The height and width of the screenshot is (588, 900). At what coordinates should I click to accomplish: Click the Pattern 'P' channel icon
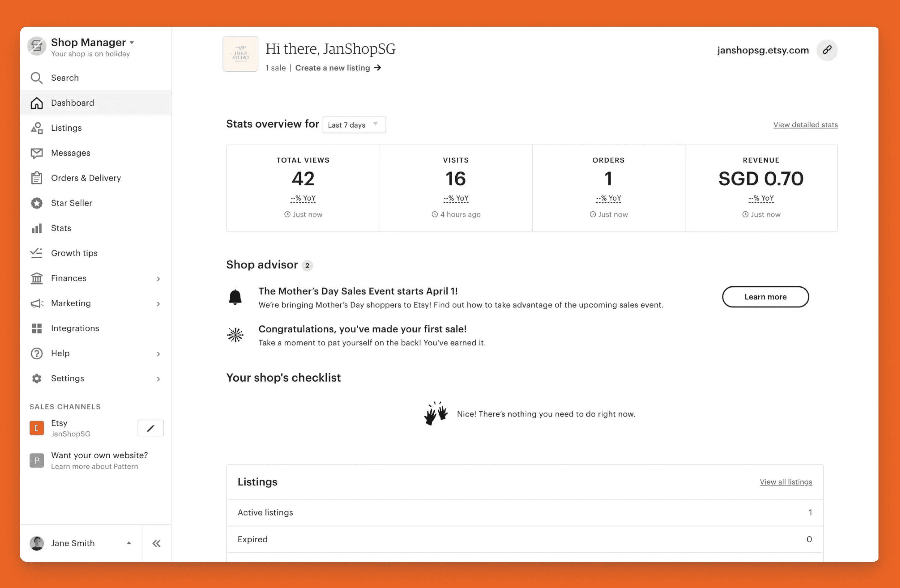tap(37, 460)
